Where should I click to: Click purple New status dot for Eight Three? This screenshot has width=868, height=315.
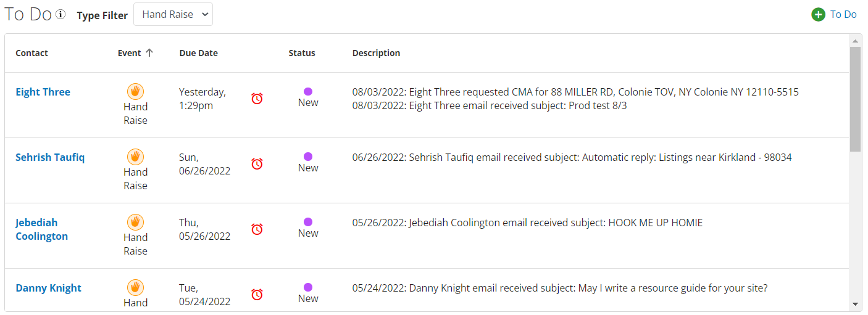(308, 91)
